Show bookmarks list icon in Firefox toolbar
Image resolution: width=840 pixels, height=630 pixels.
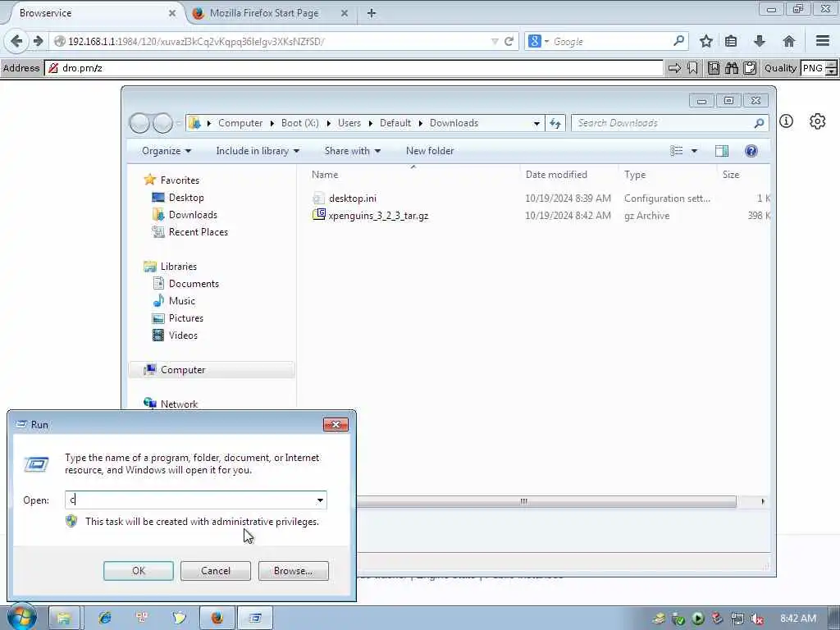coord(731,41)
